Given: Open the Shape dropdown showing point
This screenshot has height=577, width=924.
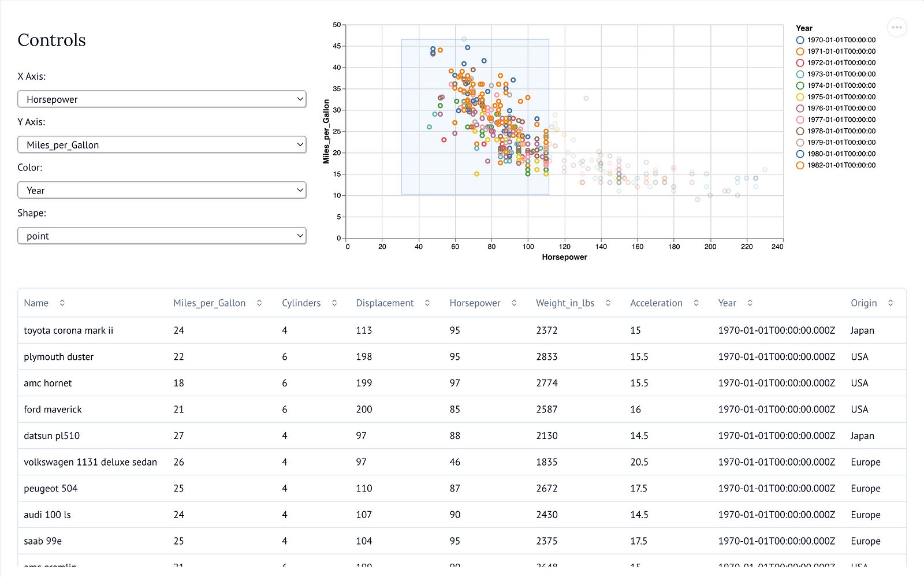Looking at the screenshot, I should (162, 236).
